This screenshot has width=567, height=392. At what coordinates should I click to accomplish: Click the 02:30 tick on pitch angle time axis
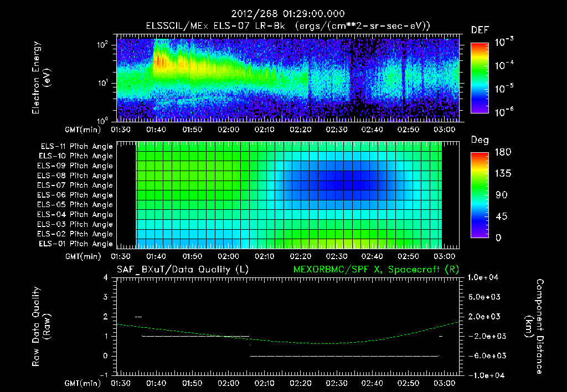click(336, 256)
